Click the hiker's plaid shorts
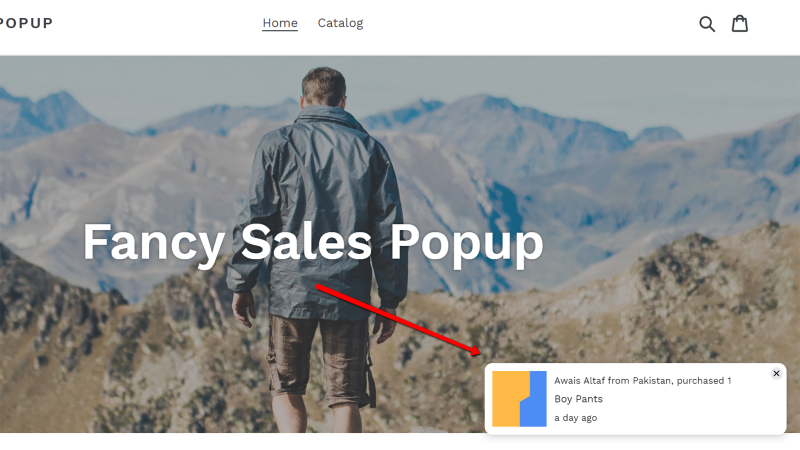 [320, 359]
